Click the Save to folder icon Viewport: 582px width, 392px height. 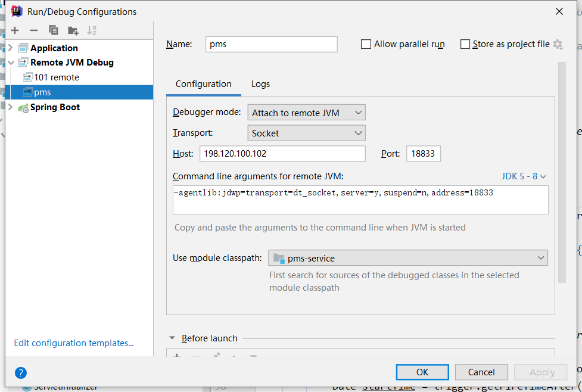73,30
